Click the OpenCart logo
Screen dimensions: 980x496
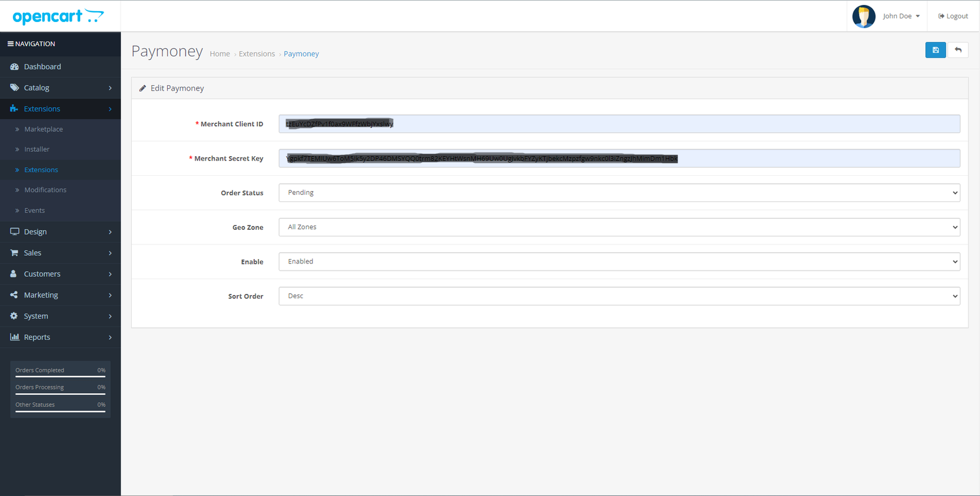pos(58,17)
